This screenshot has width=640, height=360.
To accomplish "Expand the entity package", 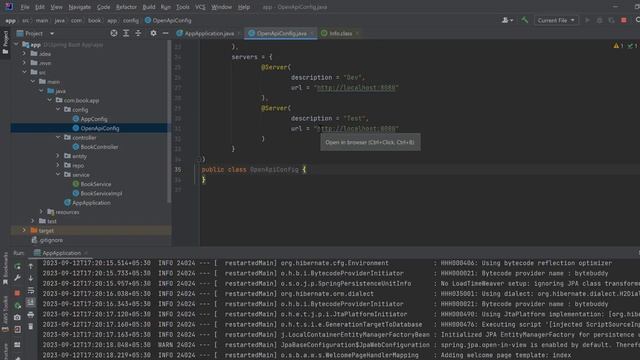I will (58, 156).
